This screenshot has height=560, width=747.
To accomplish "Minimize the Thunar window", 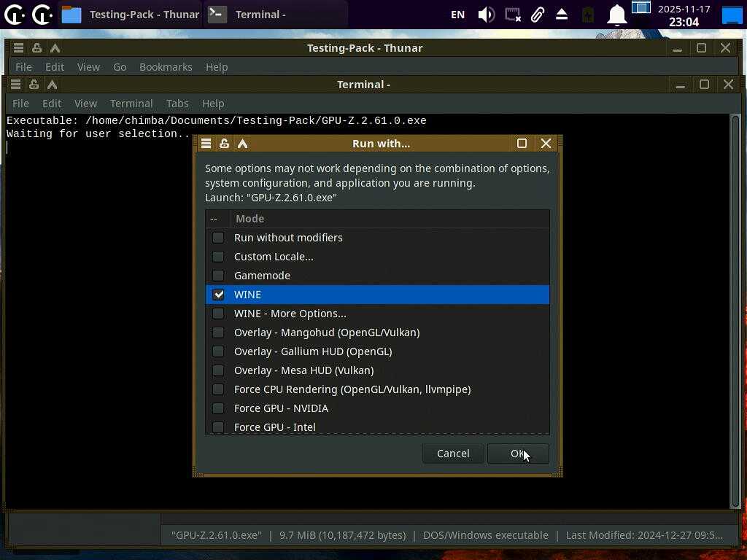I will [677, 48].
